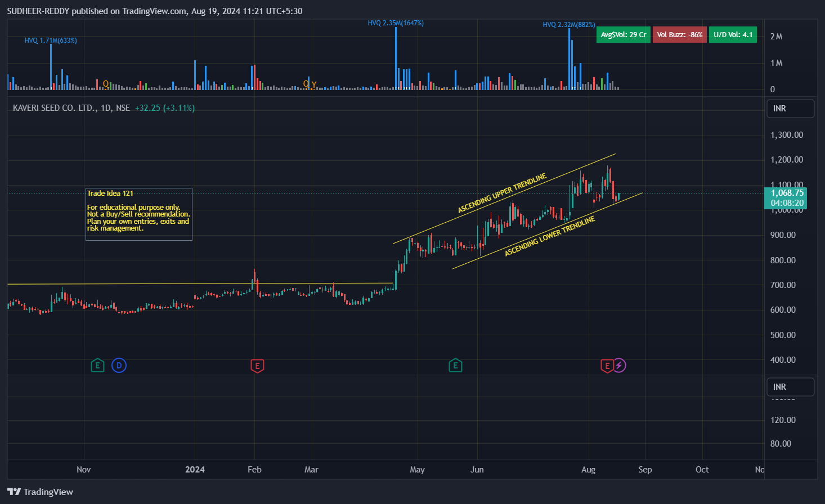825x504 pixels.
Task: Click the lower INR currency button
Action: (790, 387)
